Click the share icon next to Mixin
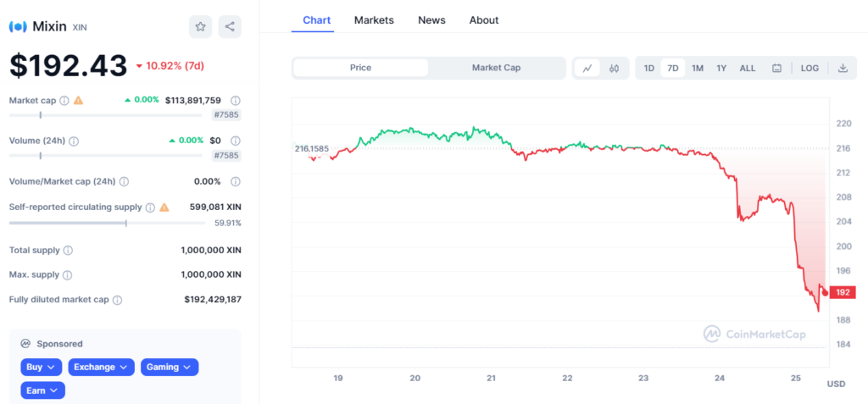Viewport: 868px width, 404px height. (230, 27)
